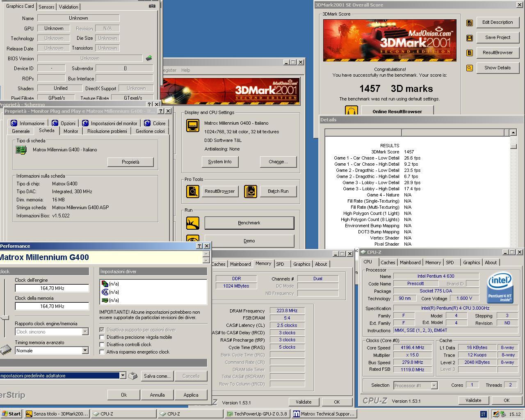Click the Clock della memoria value field
The width and height of the screenshot is (525, 420).
click(52, 306)
